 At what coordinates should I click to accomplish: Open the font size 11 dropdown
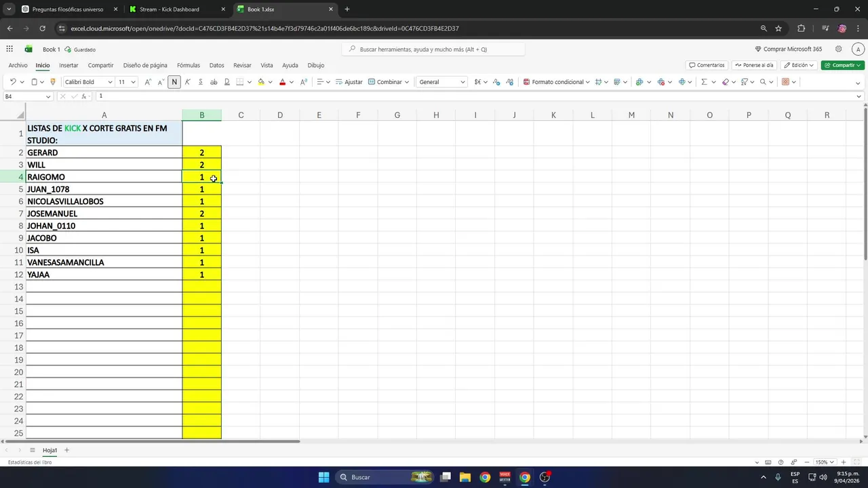pos(133,82)
